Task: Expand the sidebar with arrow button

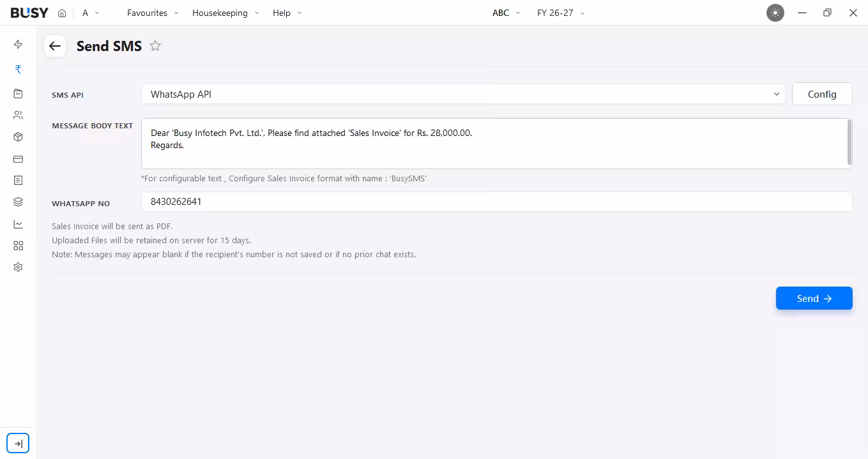Action: (x=18, y=444)
